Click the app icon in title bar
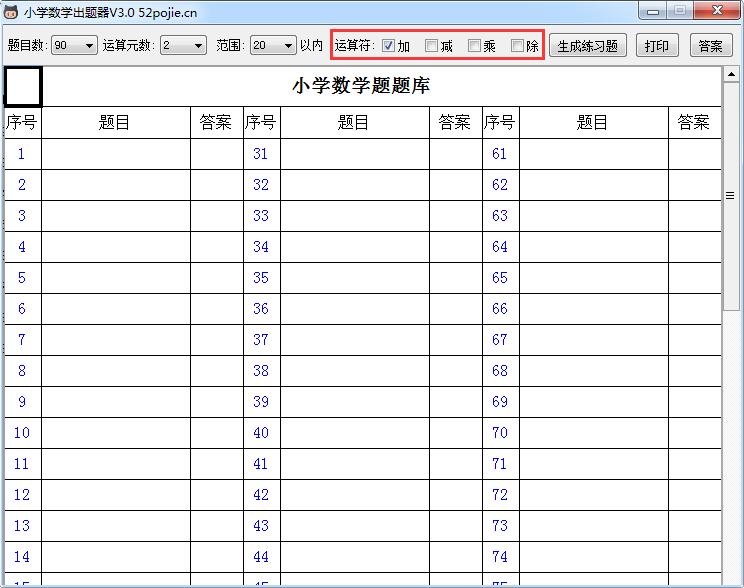The image size is (744, 588). (12, 12)
